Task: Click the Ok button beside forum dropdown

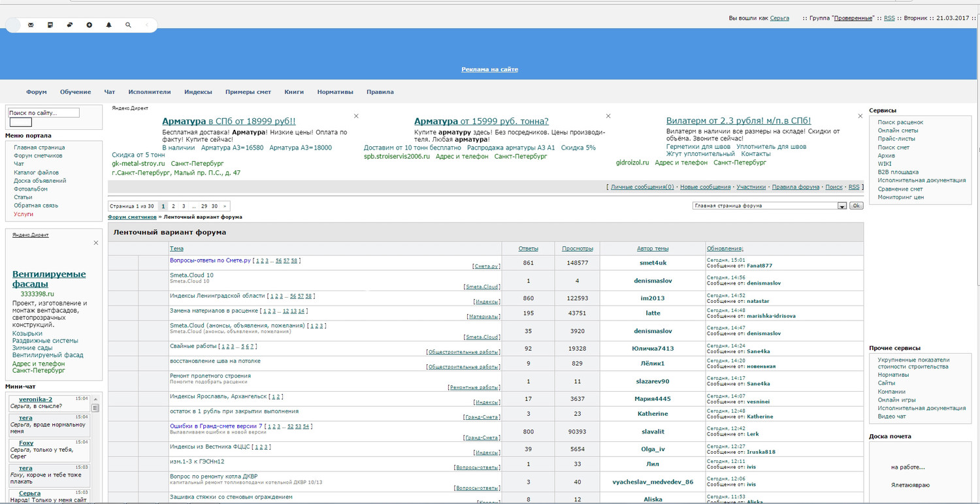Action: click(x=856, y=206)
